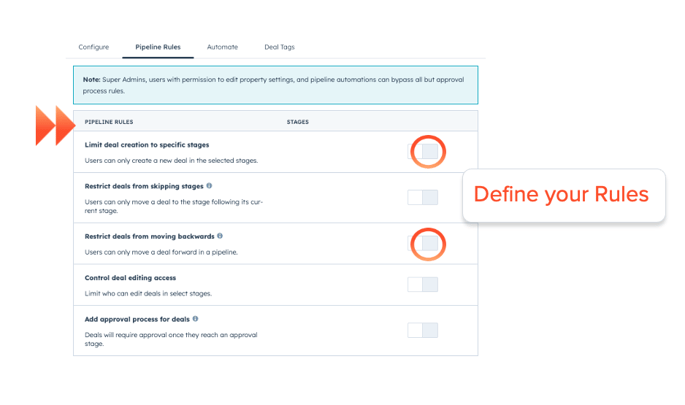Image resolution: width=685 pixels, height=405 pixels.
Task: Click the PIPELINE RULES column header
Action: (109, 122)
